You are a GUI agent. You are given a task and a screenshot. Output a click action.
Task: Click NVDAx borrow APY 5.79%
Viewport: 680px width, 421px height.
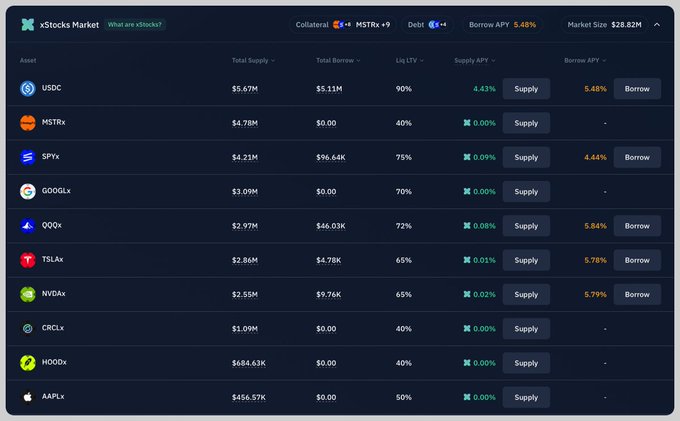point(595,294)
